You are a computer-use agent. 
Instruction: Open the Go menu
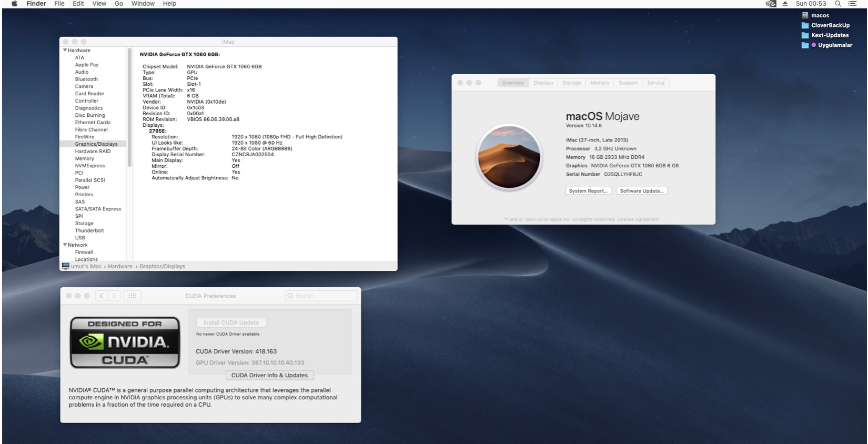click(119, 4)
